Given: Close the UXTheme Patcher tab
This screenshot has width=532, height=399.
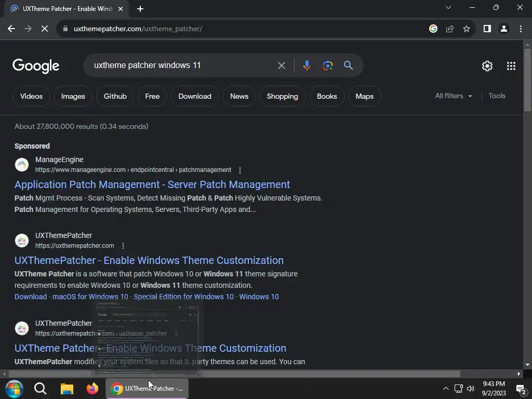Looking at the screenshot, I should [121, 9].
